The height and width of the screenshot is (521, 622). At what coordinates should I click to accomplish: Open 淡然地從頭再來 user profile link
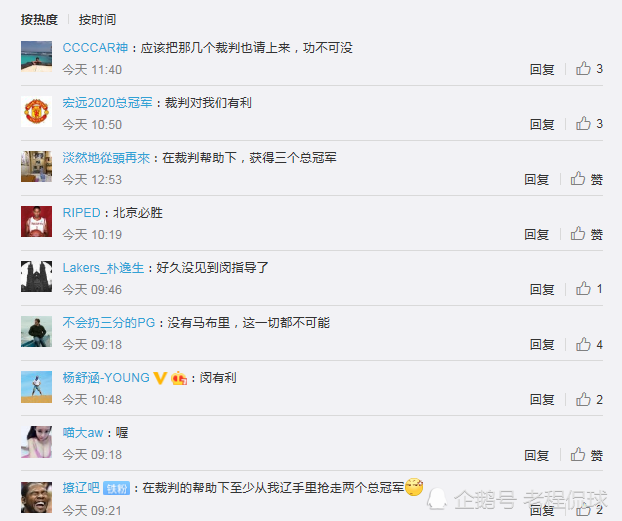click(106, 158)
